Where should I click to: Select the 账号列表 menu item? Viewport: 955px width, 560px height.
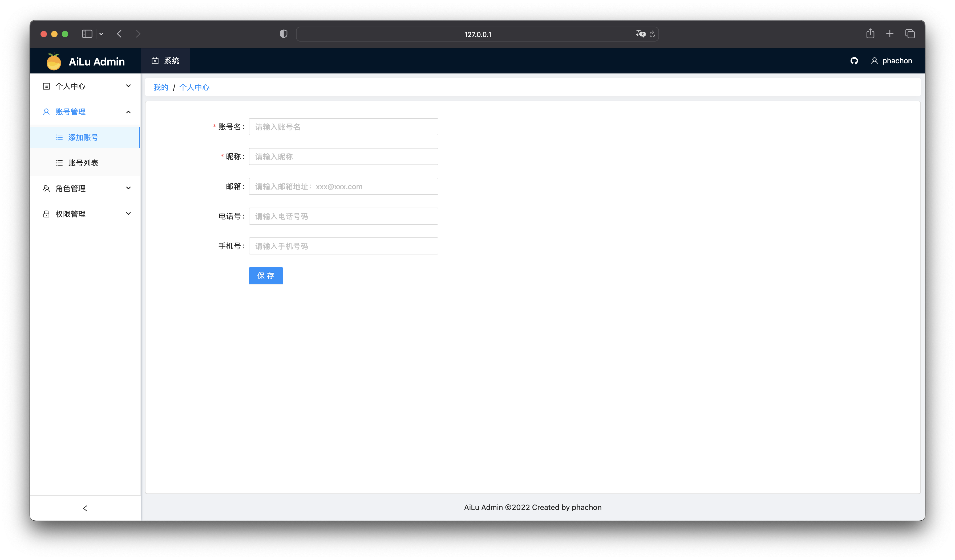coord(83,163)
